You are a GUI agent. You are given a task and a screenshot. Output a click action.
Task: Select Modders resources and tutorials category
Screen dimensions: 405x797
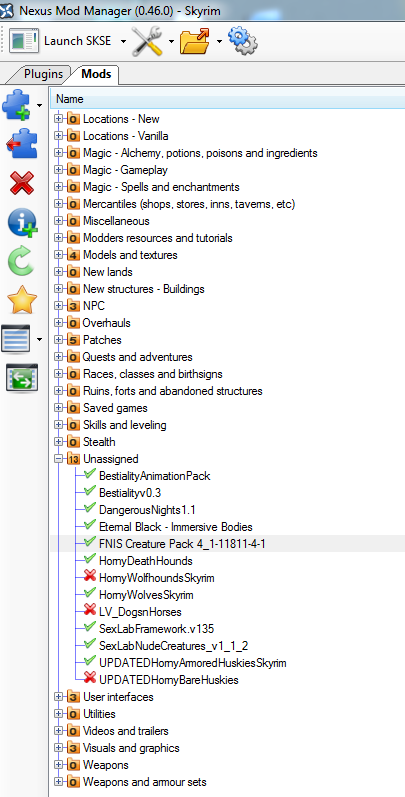158,238
